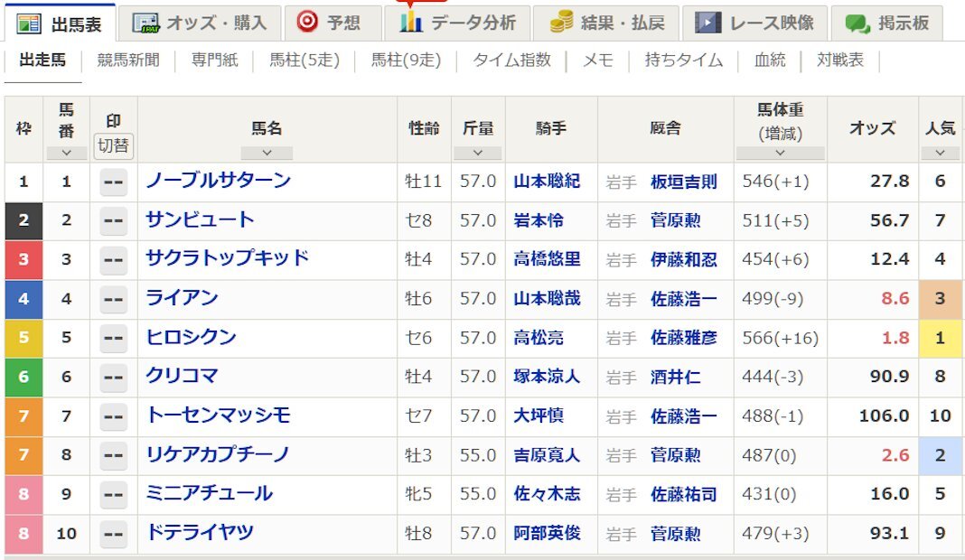Click the green 枠 6 color cell
The height and width of the screenshot is (560, 965).
pyautogui.click(x=23, y=378)
